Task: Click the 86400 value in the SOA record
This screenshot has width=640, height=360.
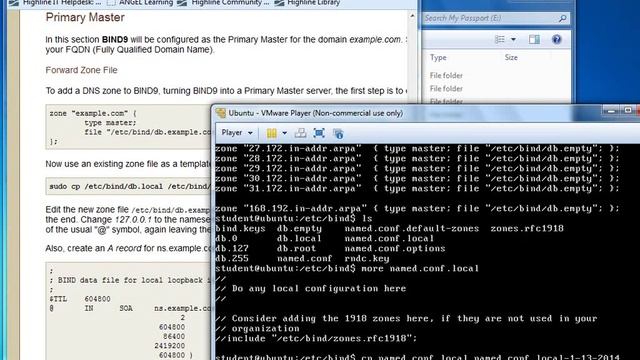Action: point(174,336)
